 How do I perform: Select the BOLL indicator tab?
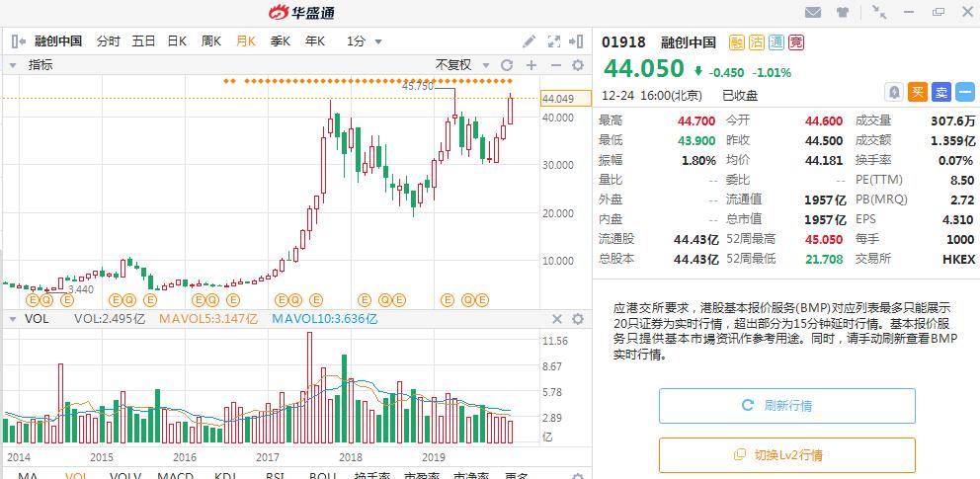click(x=322, y=475)
